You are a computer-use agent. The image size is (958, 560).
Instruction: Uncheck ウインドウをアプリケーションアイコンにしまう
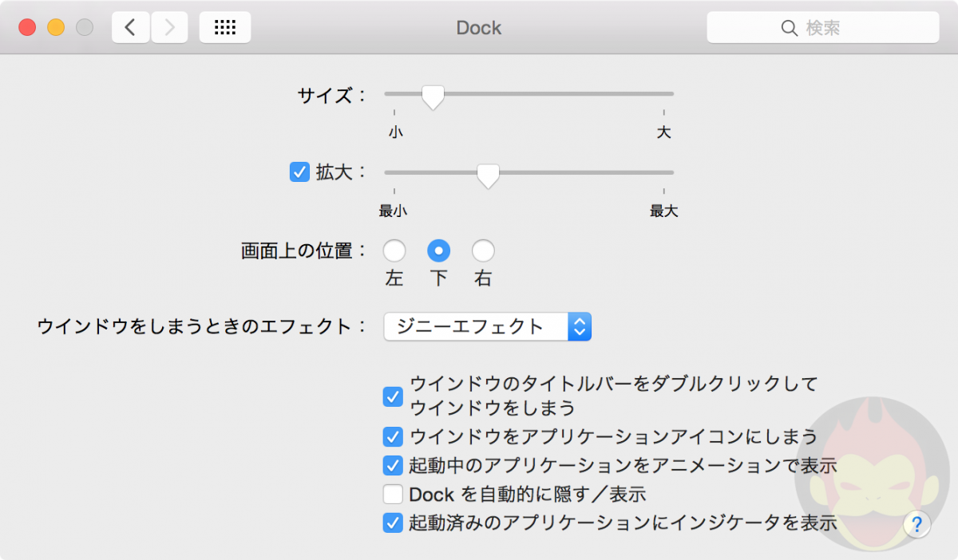click(392, 436)
